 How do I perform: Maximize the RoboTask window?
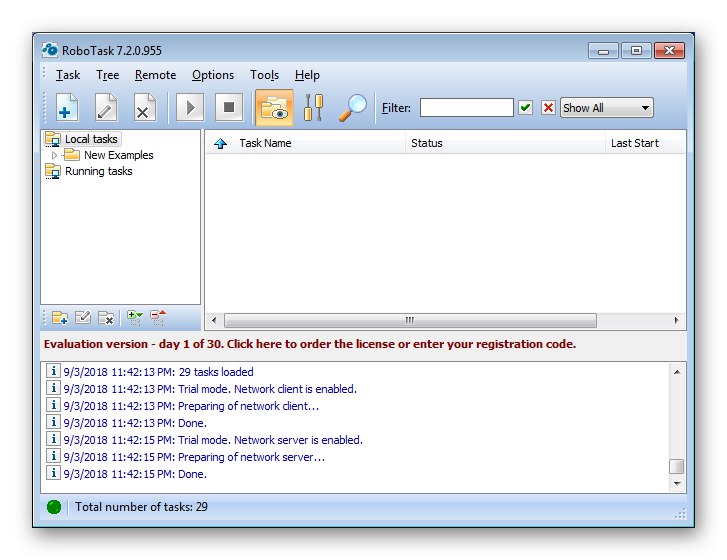pos(636,51)
